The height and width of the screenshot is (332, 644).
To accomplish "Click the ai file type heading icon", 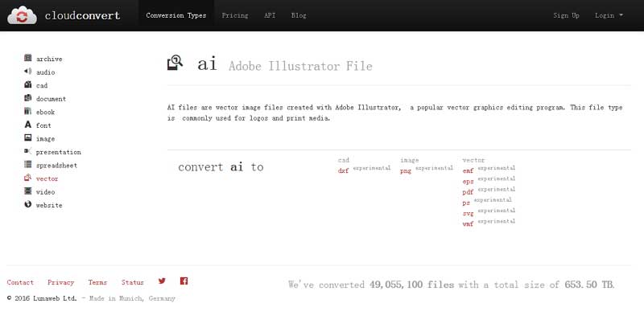I will tap(175, 63).
